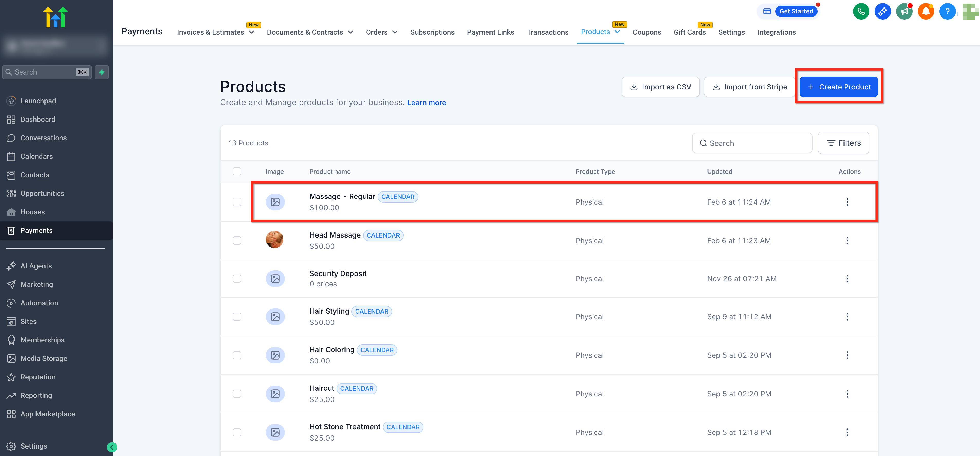Click the Import from Stripe button
The image size is (980, 456).
(x=749, y=87)
